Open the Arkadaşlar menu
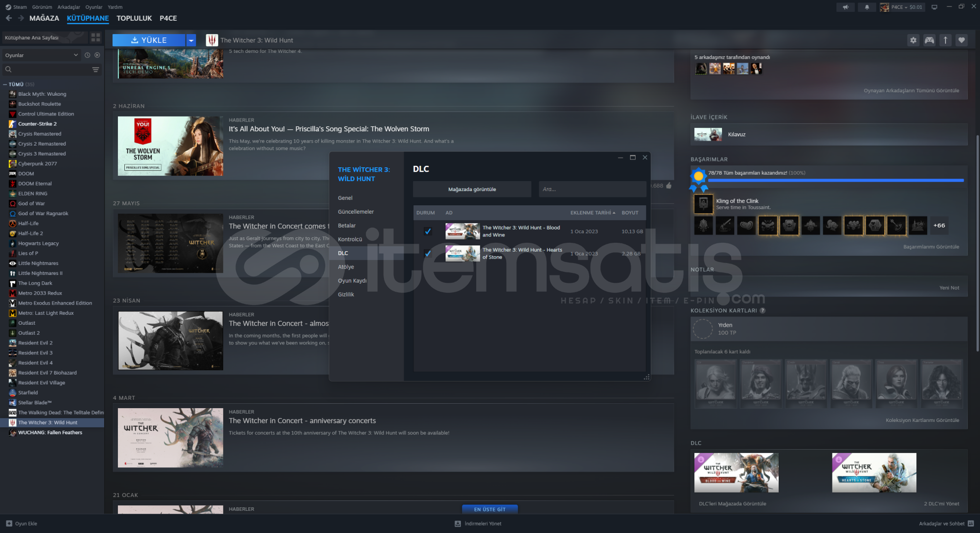980x533 pixels. [x=69, y=7]
